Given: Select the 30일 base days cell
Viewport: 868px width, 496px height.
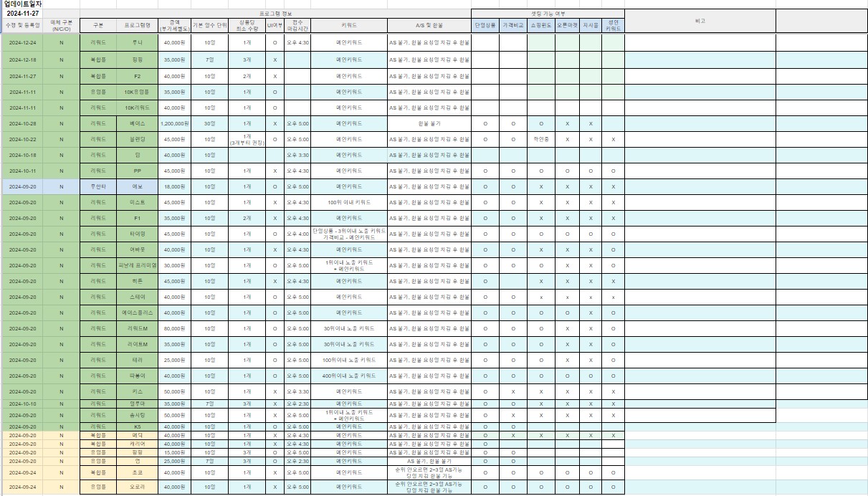Looking at the screenshot, I should (210, 123).
